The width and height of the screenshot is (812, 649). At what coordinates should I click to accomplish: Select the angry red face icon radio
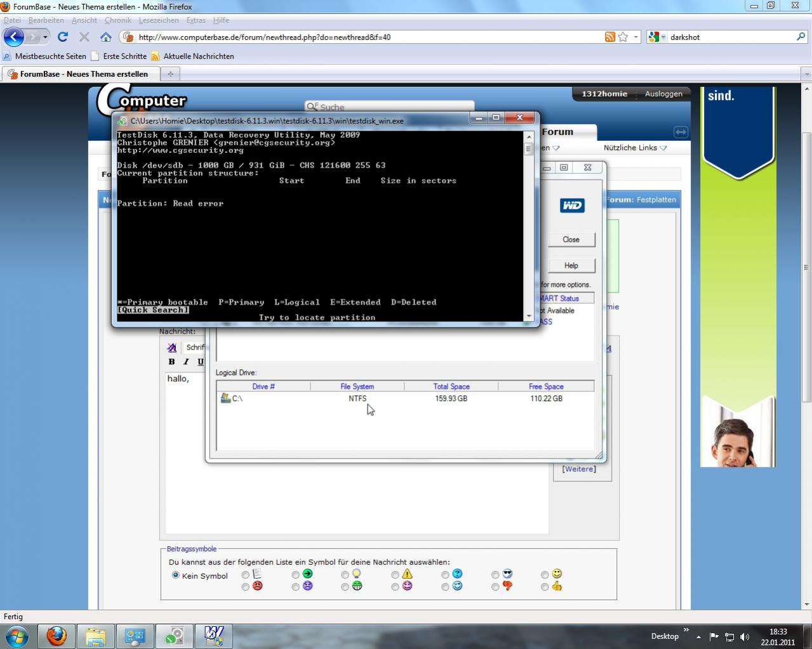[x=245, y=587]
